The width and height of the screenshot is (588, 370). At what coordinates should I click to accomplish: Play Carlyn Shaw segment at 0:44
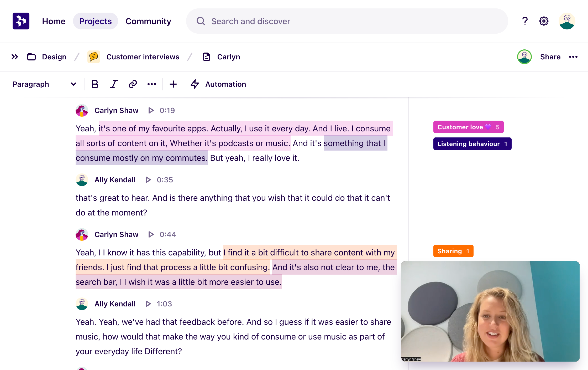(151, 234)
